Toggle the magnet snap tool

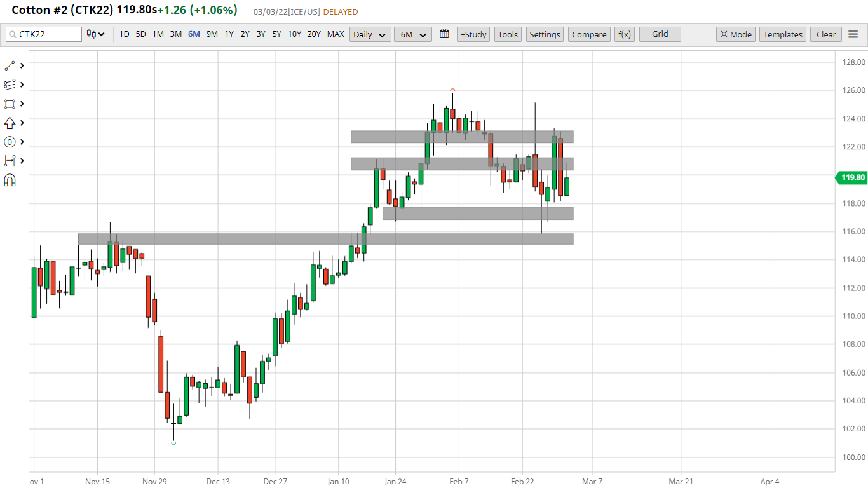(x=10, y=180)
